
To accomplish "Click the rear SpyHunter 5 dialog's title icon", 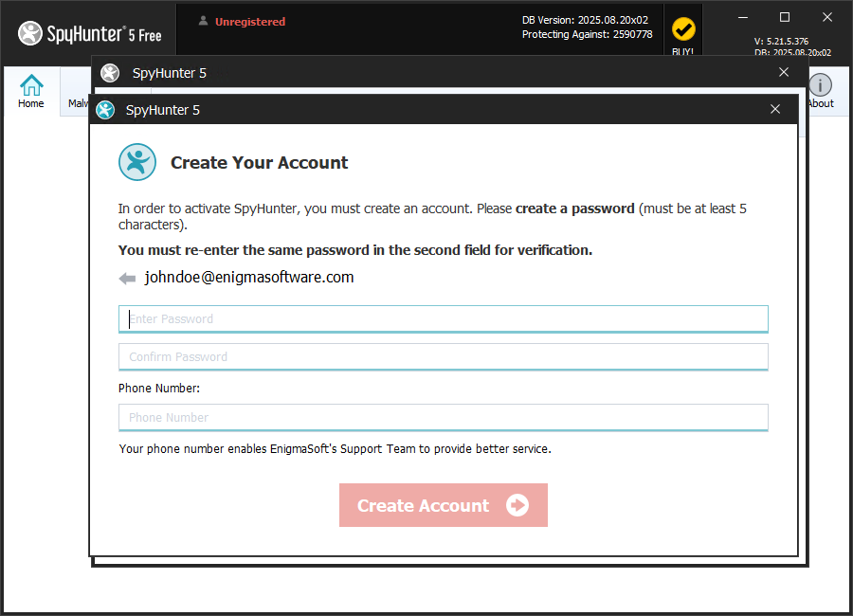I will 110,73.
